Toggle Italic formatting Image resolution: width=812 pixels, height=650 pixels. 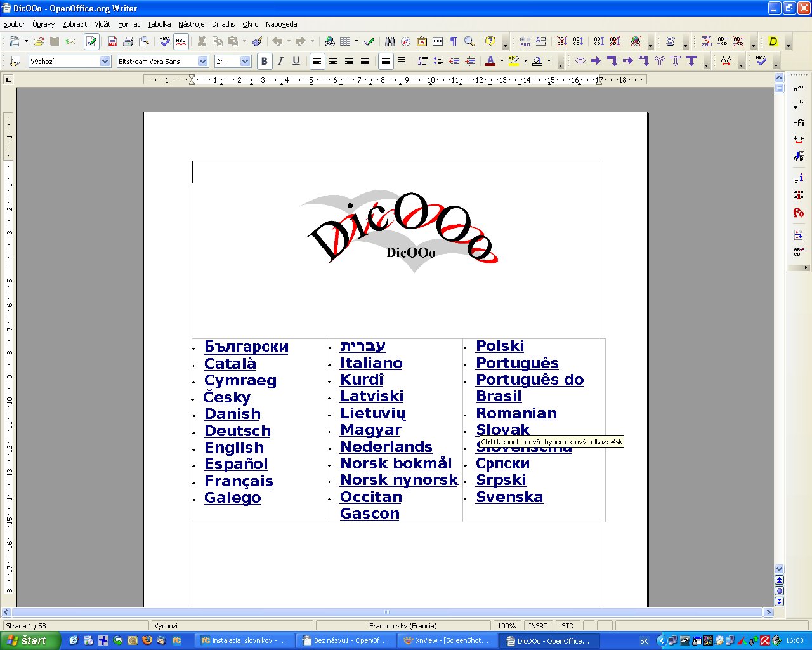pyautogui.click(x=280, y=61)
